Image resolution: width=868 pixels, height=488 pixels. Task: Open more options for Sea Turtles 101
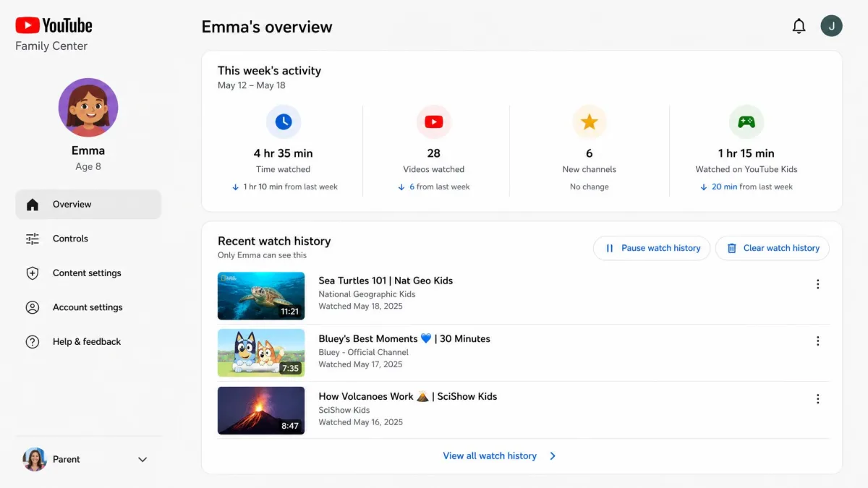click(818, 284)
